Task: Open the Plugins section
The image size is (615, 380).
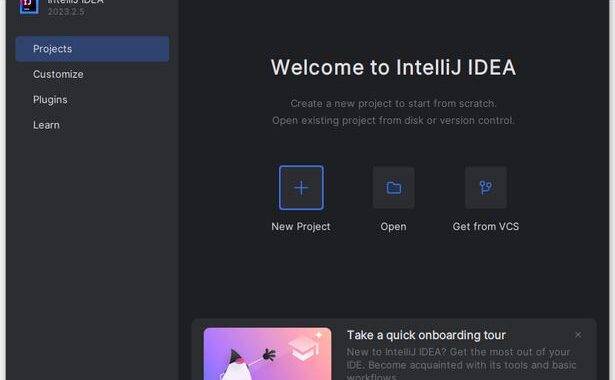Action: tap(50, 100)
